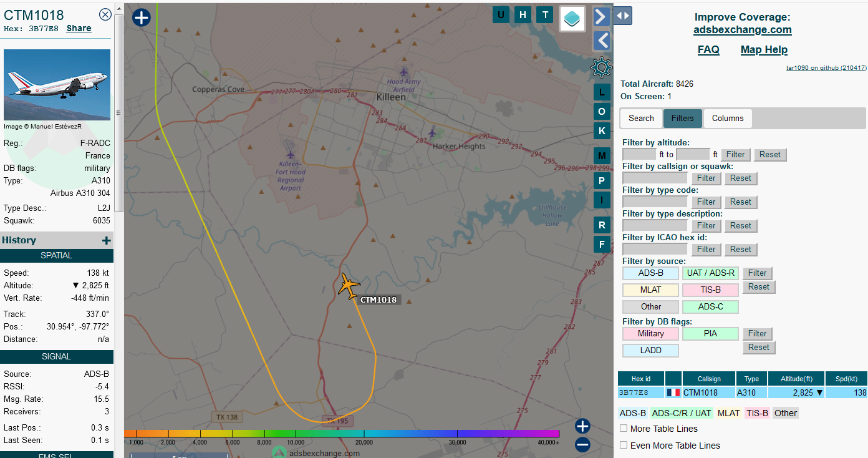This screenshot has height=458, width=868.
Task: Click the info panel vertical scrollbar
Action: click(118, 112)
